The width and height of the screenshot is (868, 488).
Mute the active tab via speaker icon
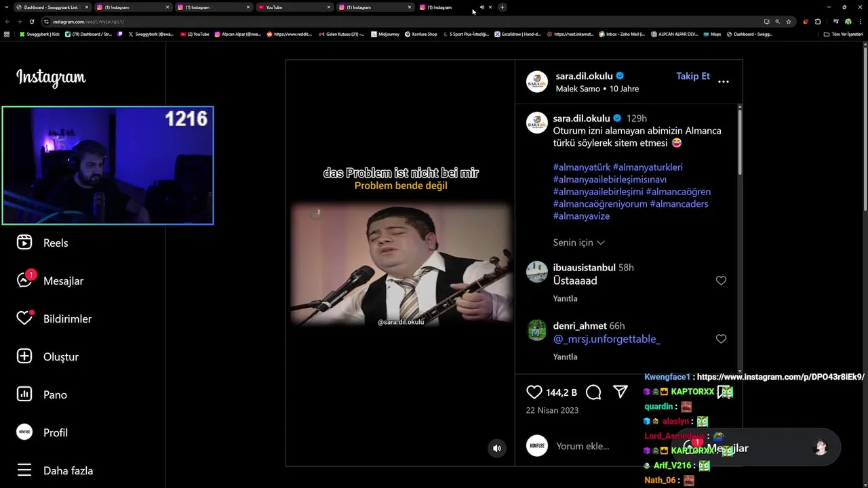[482, 7]
